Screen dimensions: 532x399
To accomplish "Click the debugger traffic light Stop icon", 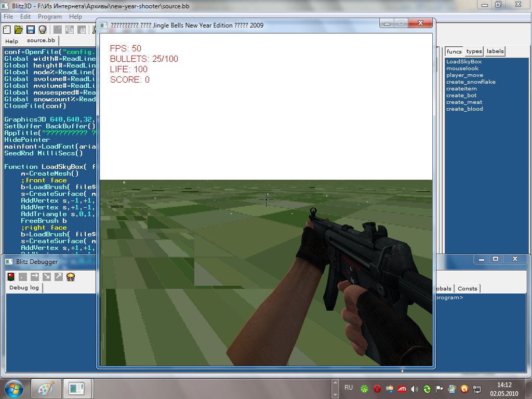I will (x=11, y=276).
